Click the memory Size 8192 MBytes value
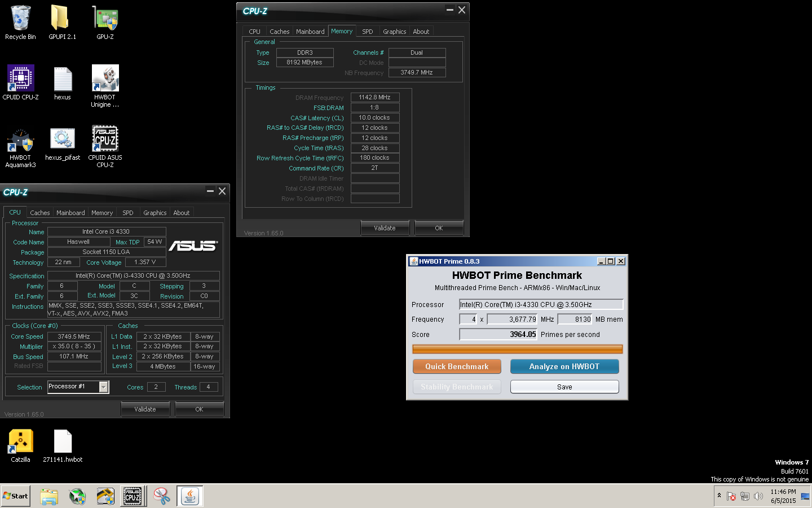This screenshot has width=812, height=508. point(305,62)
